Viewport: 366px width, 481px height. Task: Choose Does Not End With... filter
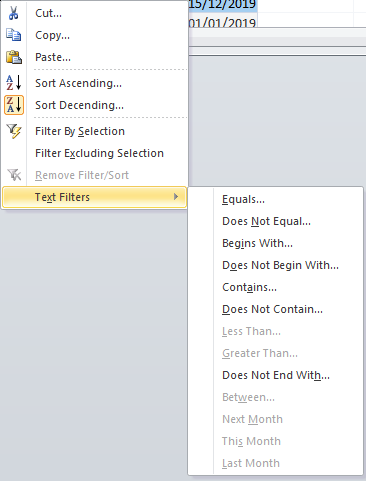pyautogui.click(x=276, y=375)
